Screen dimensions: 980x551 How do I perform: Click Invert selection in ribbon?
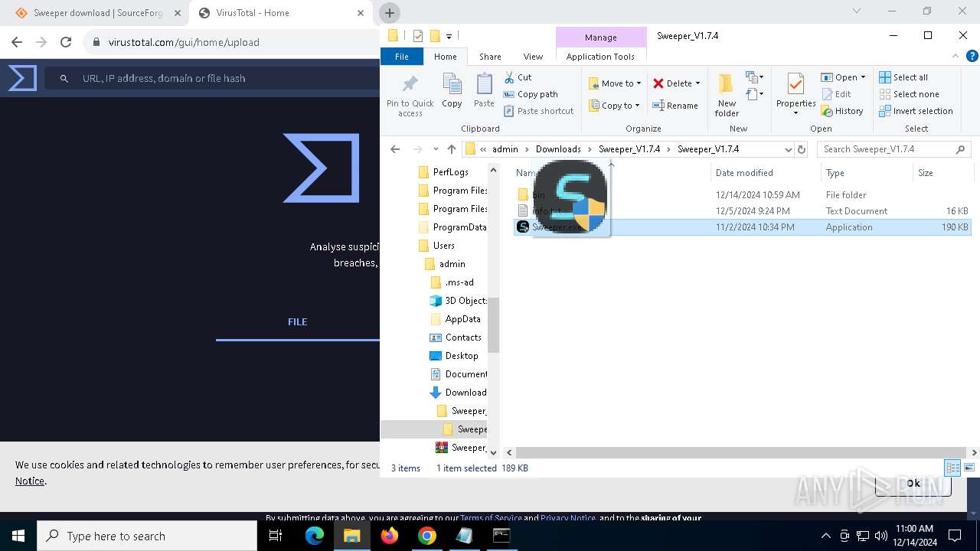coord(916,111)
